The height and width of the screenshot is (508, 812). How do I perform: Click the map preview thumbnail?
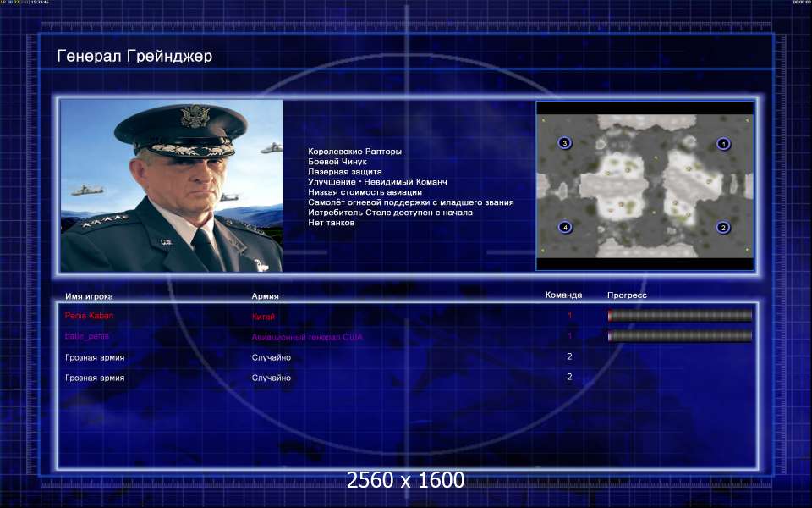coord(645,185)
